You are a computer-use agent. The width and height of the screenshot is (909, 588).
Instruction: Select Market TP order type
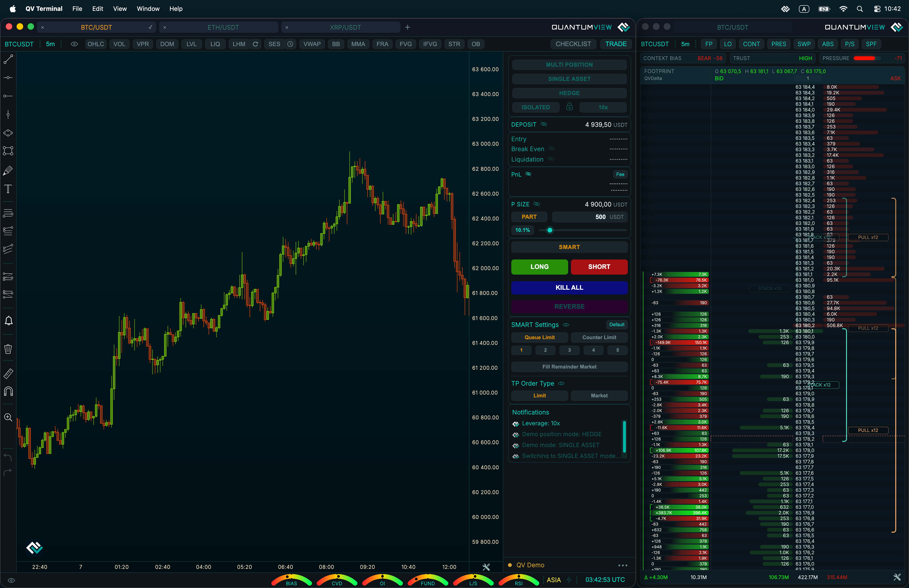599,396
